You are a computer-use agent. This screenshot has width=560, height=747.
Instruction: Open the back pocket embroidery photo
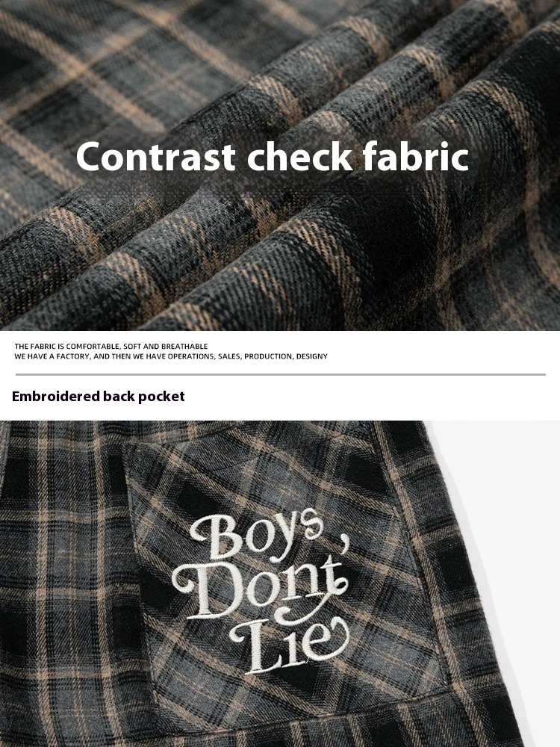click(280, 583)
